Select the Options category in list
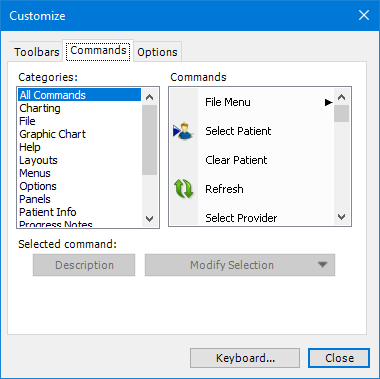Viewport: 380px width, 379px height. point(80,186)
